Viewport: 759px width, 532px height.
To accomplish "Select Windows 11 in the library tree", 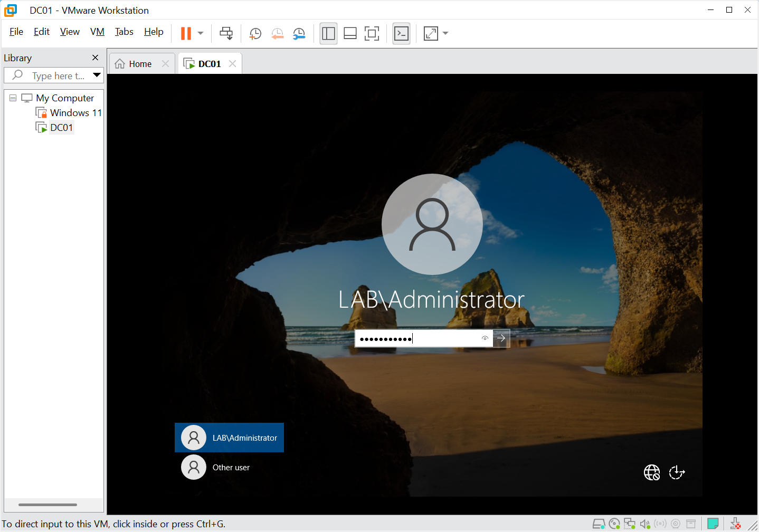I will click(75, 113).
